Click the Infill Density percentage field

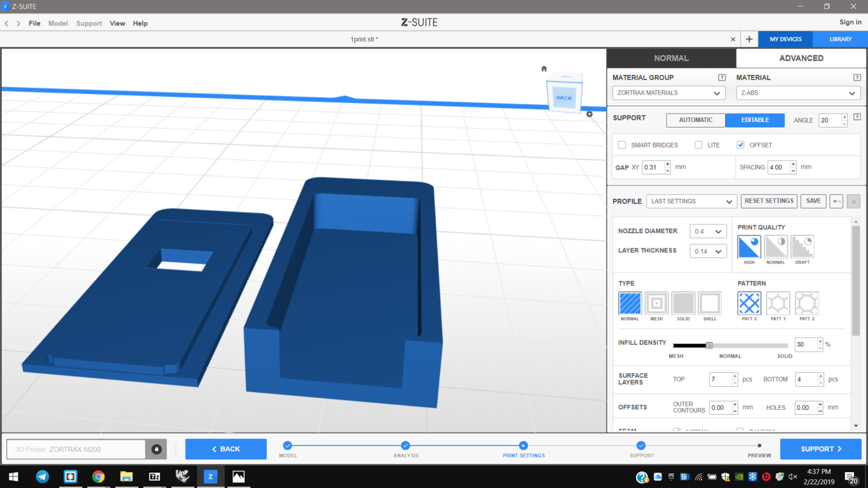[x=806, y=344]
